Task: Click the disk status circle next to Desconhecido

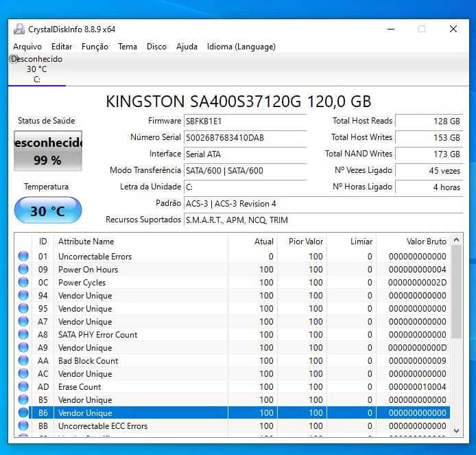Action: 14,58
